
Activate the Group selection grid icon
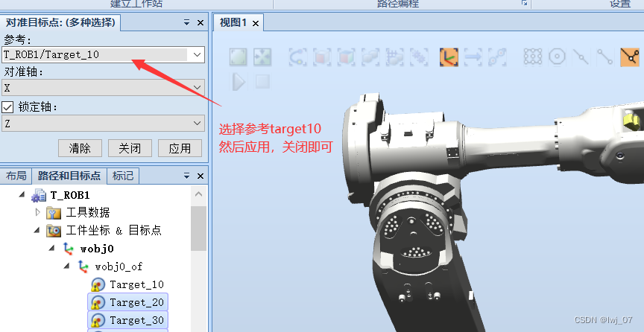click(395, 57)
